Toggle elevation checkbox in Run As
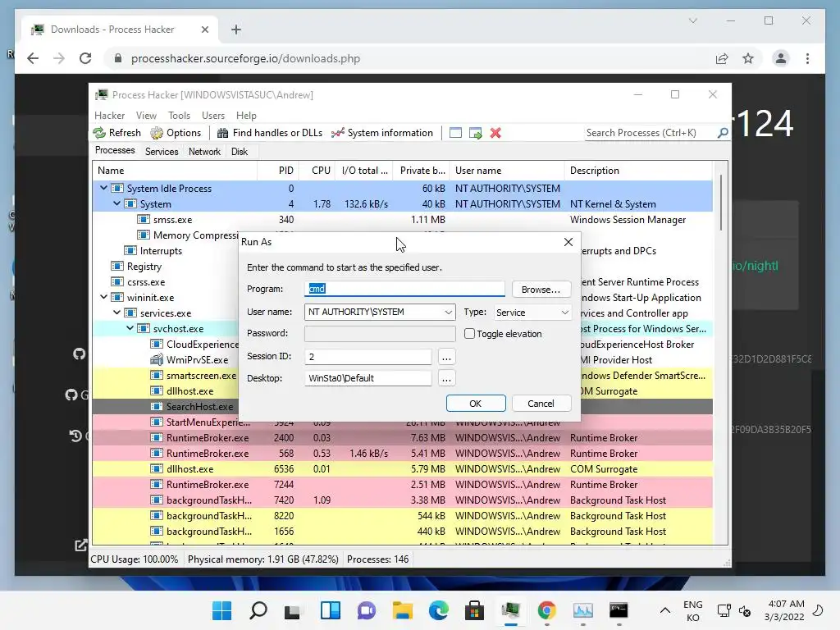This screenshot has width=840, height=630. [470, 334]
